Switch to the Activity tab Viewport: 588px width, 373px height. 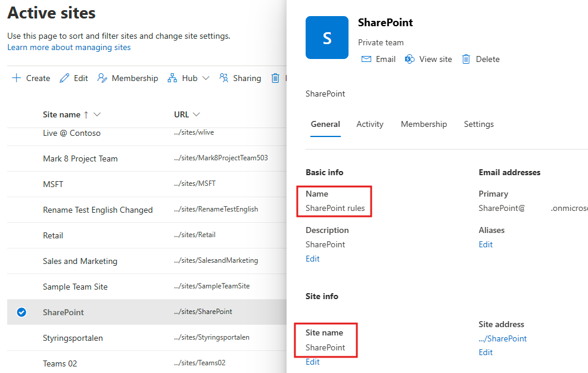click(x=370, y=124)
